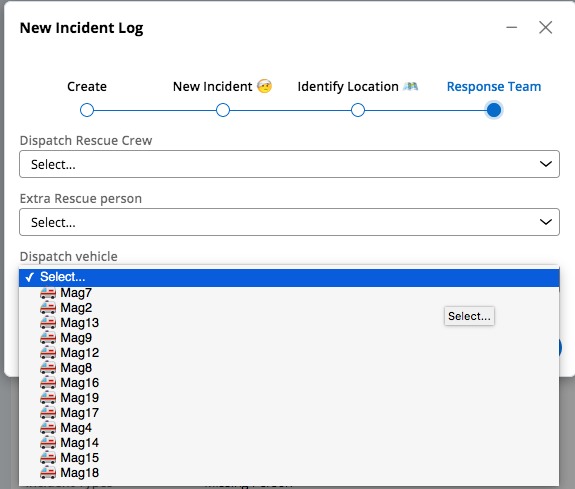
Task: Click the map emoji beside Identify Location
Action: [410, 87]
